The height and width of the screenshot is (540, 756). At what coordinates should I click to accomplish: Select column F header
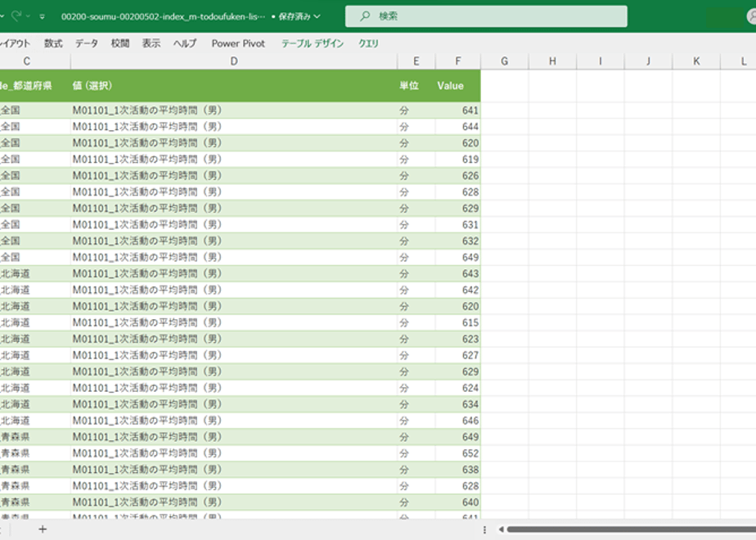pos(457,61)
